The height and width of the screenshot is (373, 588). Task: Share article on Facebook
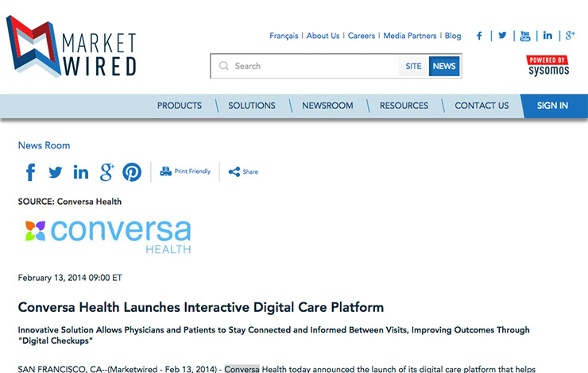coord(30,172)
